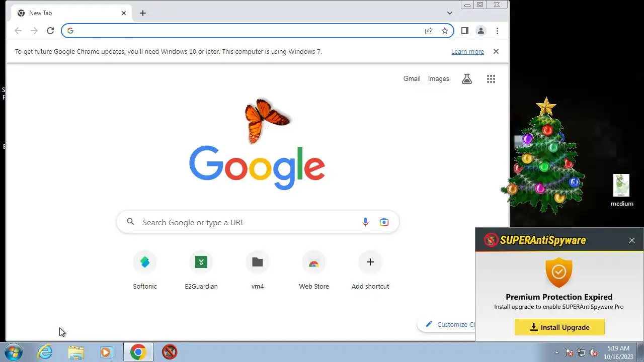This screenshot has height=362, width=644.
Task: Share this page icon in address bar
Action: click(x=429, y=31)
